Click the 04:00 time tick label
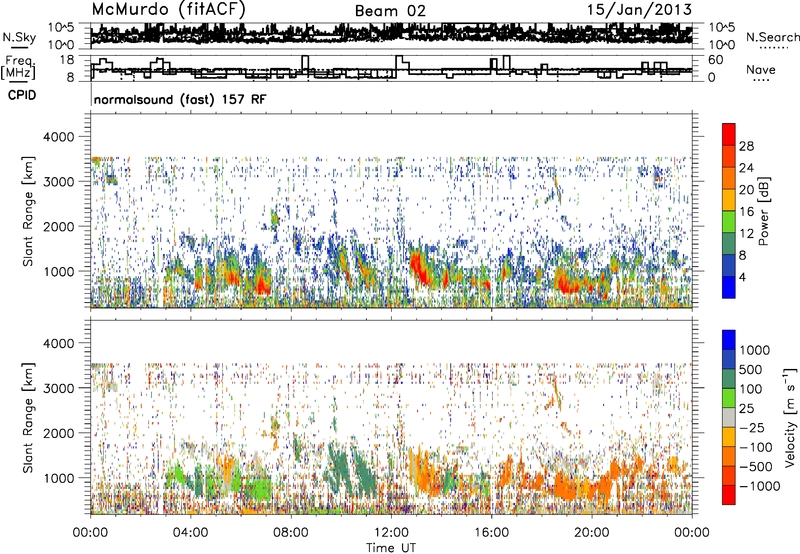The image size is (800, 554). tap(190, 533)
